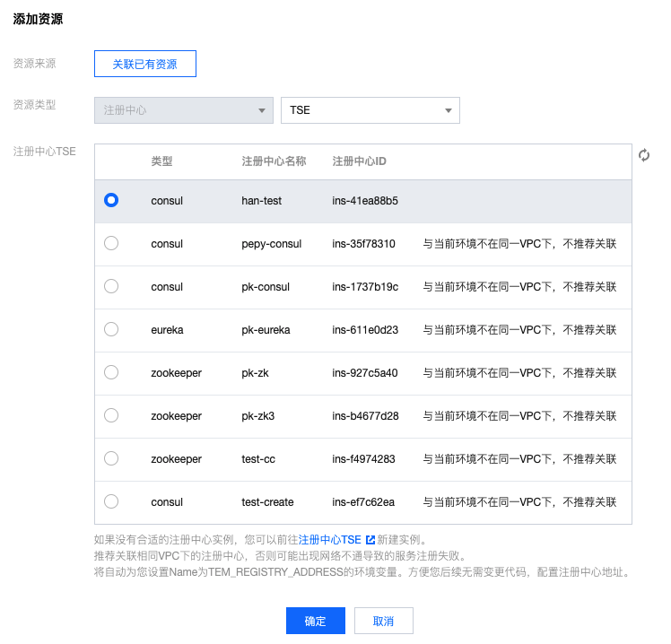
Task: Click the 关联已有资源 button
Action: point(145,64)
